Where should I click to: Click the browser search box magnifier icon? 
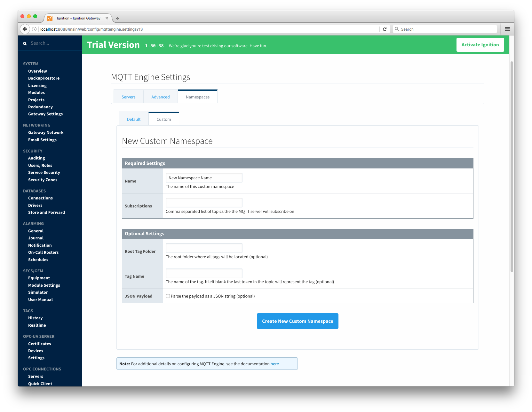pyautogui.click(x=397, y=29)
